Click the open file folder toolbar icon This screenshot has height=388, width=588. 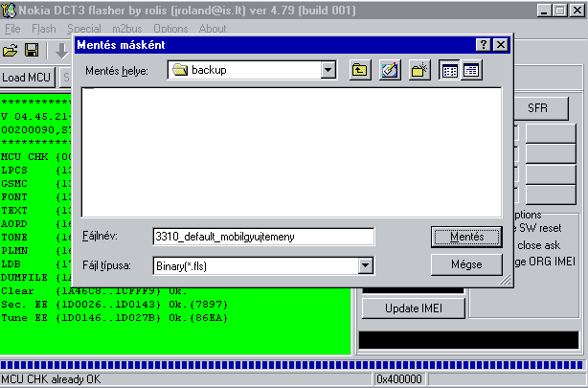(x=11, y=51)
